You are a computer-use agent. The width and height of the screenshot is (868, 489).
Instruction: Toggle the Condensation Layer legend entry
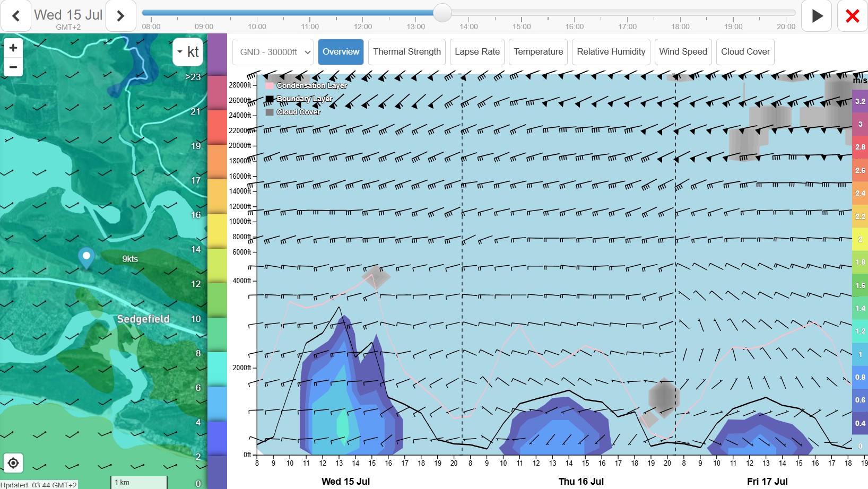[x=307, y=85]
